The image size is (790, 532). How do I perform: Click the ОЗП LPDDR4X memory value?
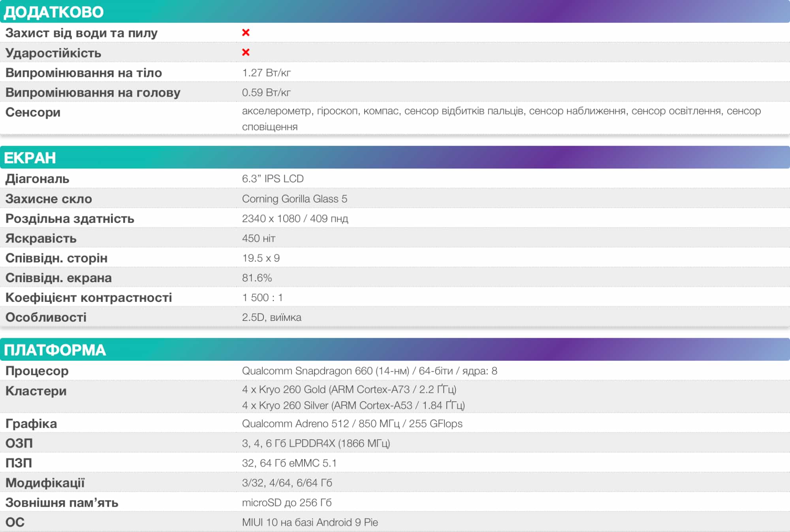pos(316,443)
